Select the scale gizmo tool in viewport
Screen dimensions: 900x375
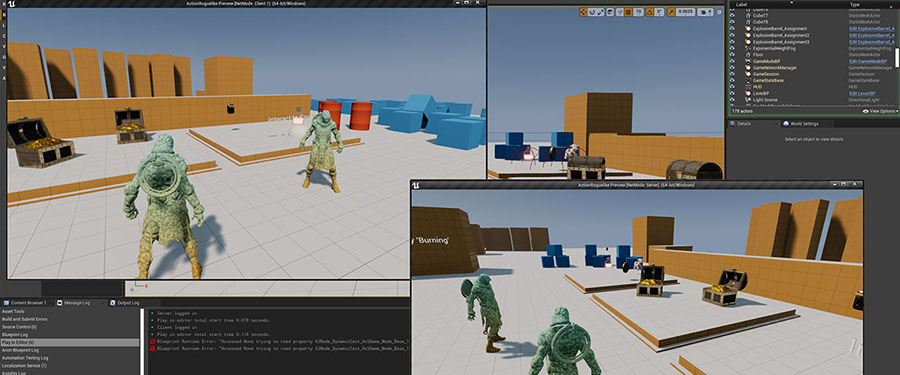click(600, 11)
